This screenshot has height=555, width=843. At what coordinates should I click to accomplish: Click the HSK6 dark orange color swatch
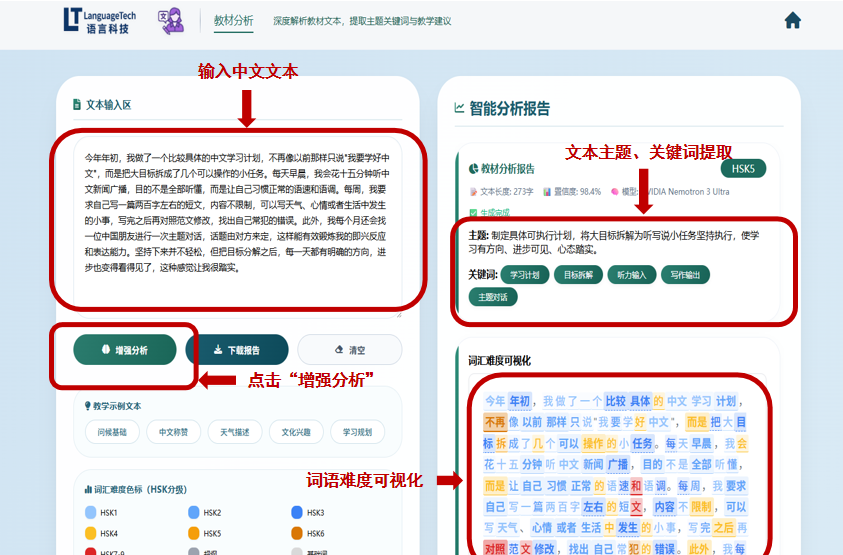[x=297, y=533]
